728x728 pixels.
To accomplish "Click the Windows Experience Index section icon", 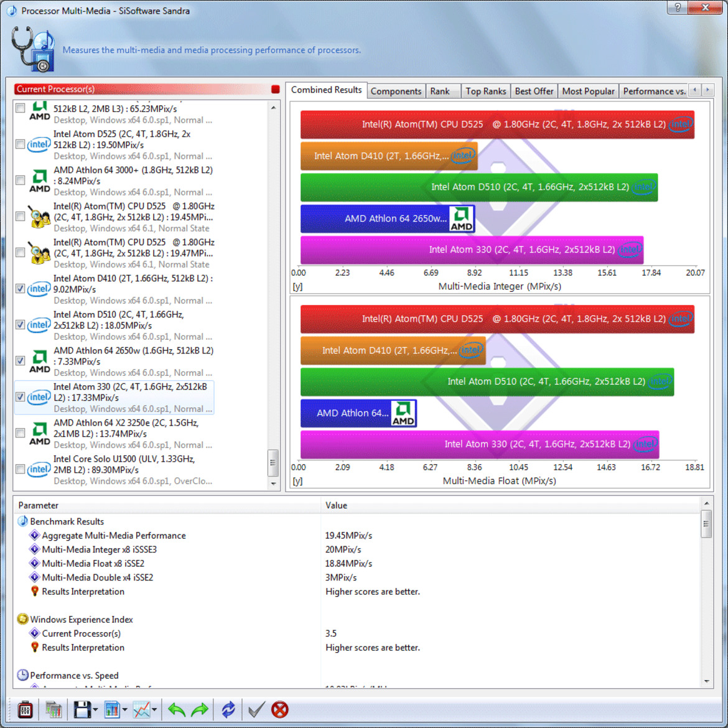I will tap(23, 619).
